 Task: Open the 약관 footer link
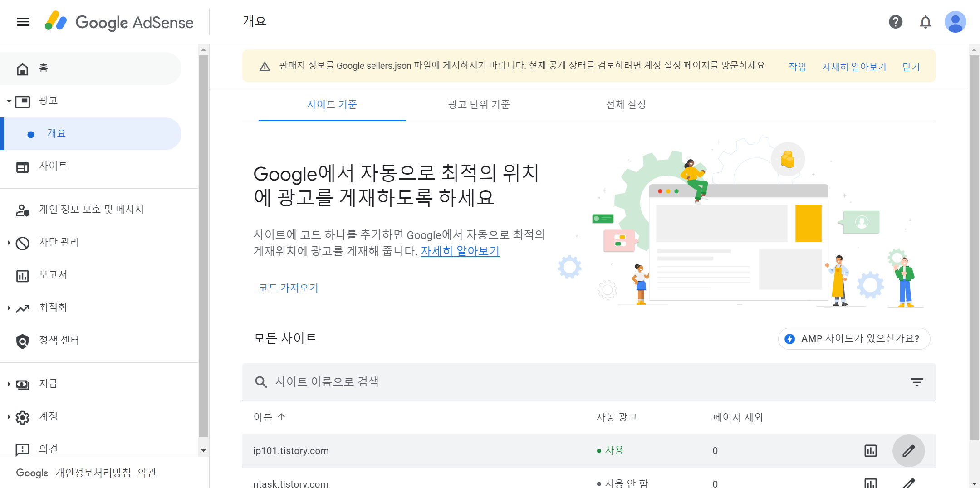(x=147, y=473)
